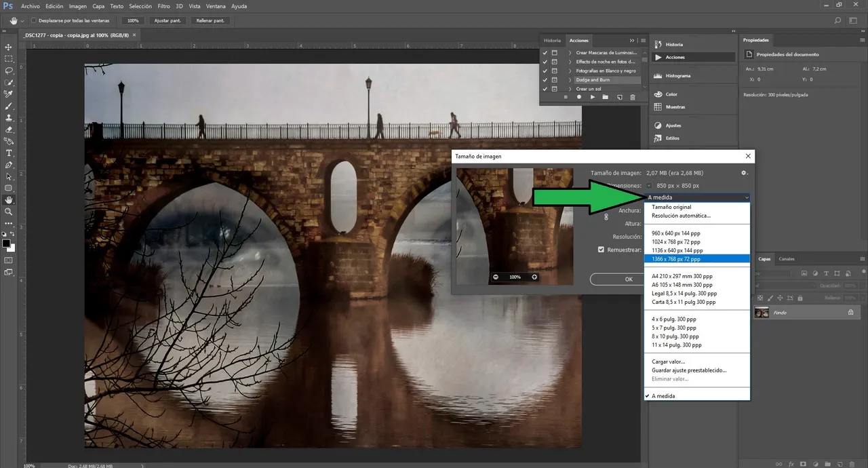Toggle checkmark for Crear Mascaras de Luminosi action

click(x=545, y=52)
